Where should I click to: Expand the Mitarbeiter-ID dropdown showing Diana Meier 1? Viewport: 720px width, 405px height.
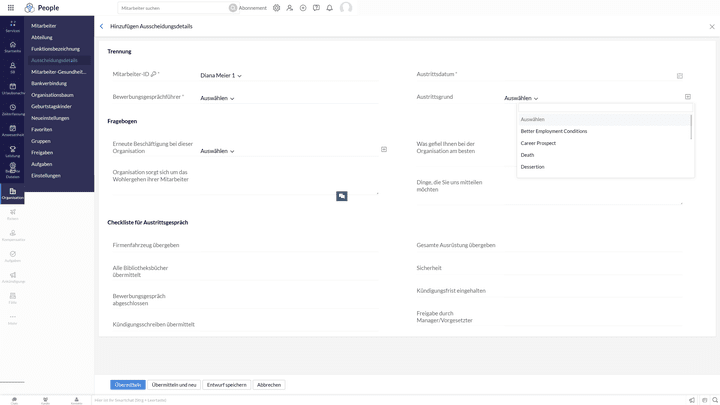click(221, 75)
